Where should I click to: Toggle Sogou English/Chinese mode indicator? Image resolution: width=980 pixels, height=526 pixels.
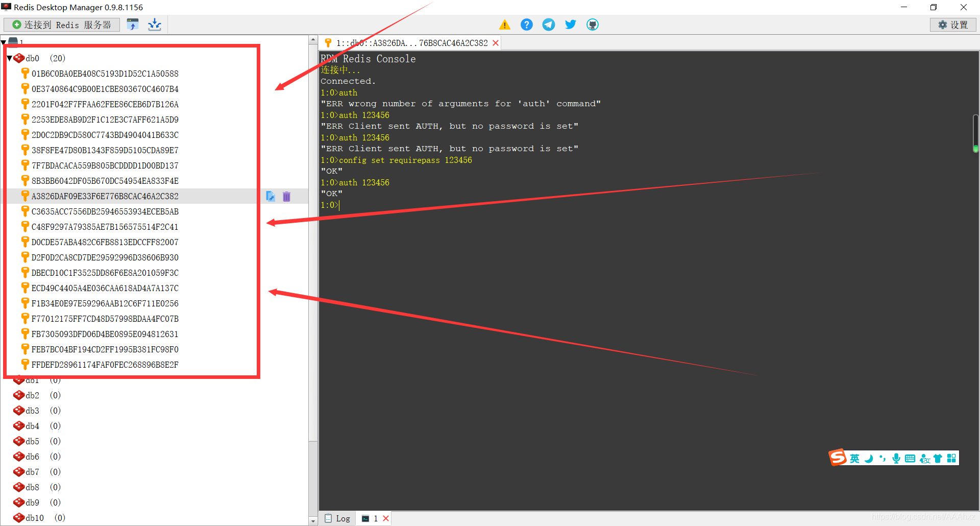[854, 459]
